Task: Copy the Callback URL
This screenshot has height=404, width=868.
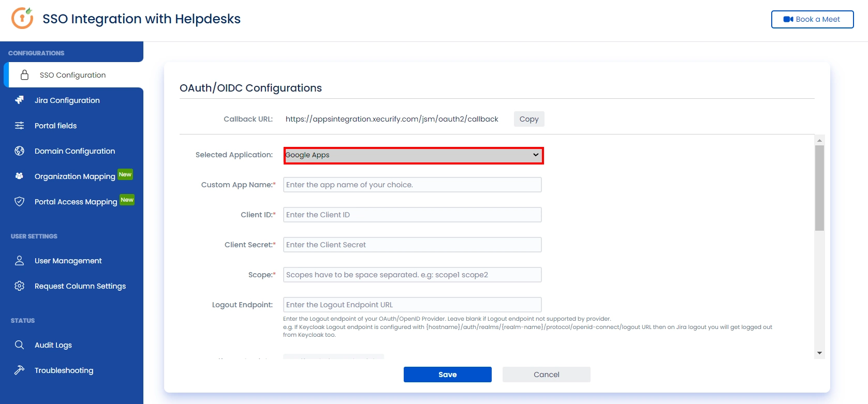Action: click(529, 119)
